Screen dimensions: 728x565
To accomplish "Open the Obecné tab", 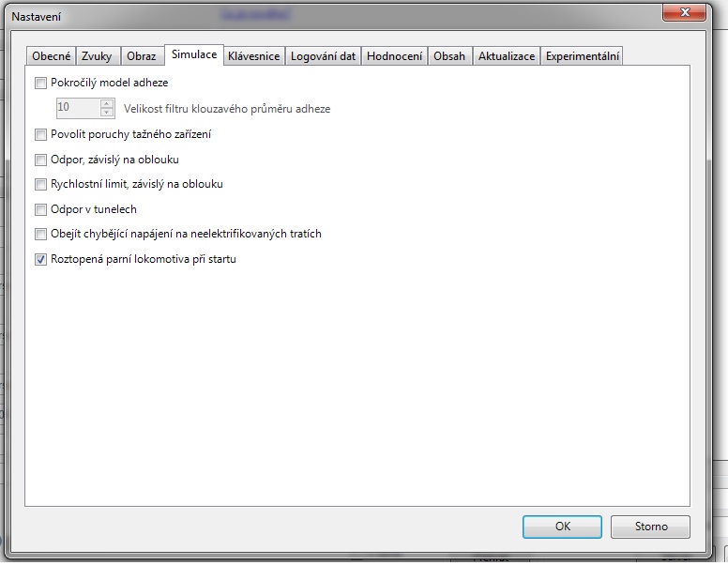I will (x=51, y=56).
